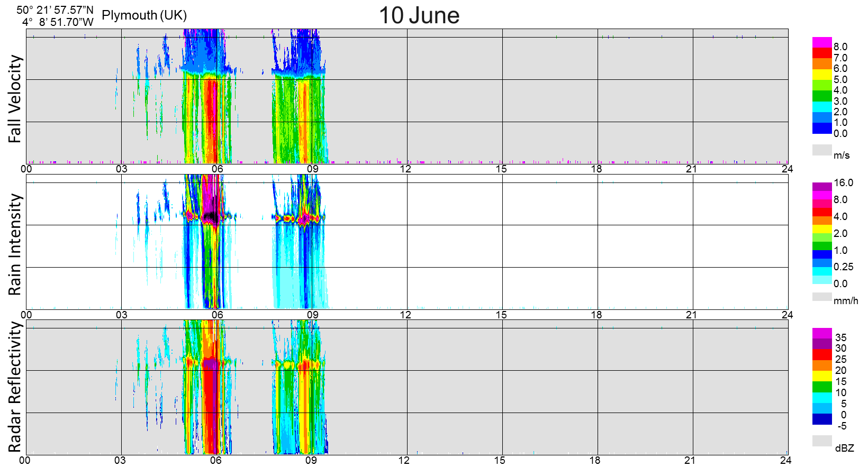Click the gray swatch beside the mm/h label
Viewport: 868px width, 476px height.
tap(822, 297)
